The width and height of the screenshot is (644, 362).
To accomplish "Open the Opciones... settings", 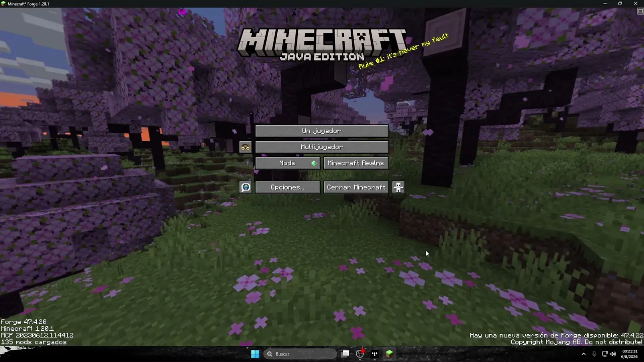I will pos(288,187).
